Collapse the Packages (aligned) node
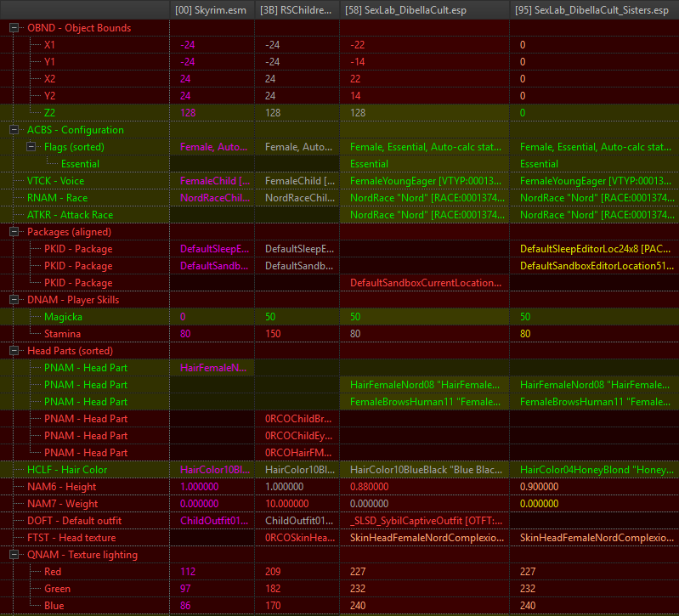The height and width of the screenshot is (616, 679). click(14, 232)
